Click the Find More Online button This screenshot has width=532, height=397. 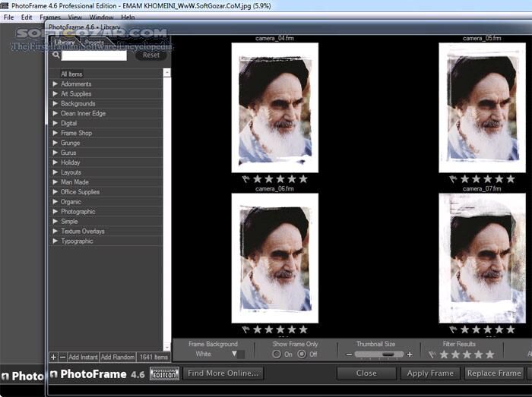coord(223,373)
